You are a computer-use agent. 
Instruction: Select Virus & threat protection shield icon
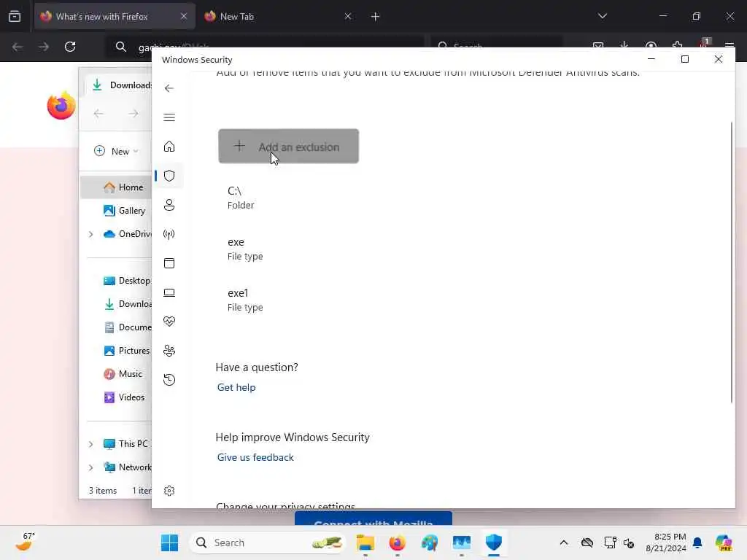click(169, 176)
